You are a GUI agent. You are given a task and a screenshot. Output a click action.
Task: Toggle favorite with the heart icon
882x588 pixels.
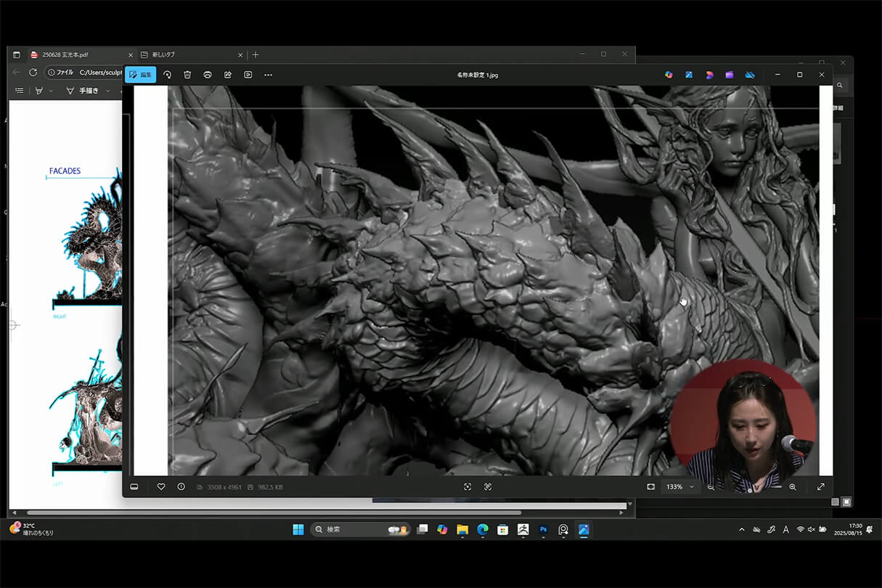161,486
